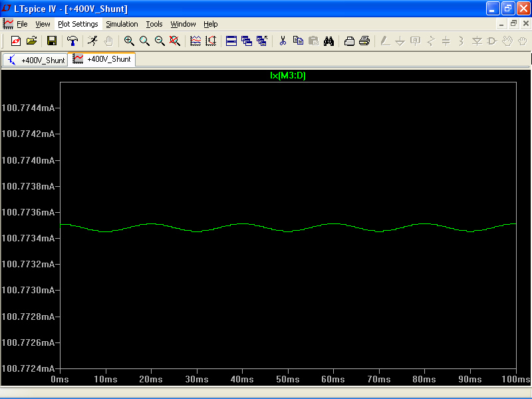532x399 pixels.
Task: Click the 100ms horizontal axis label
Action: (516, 379)
